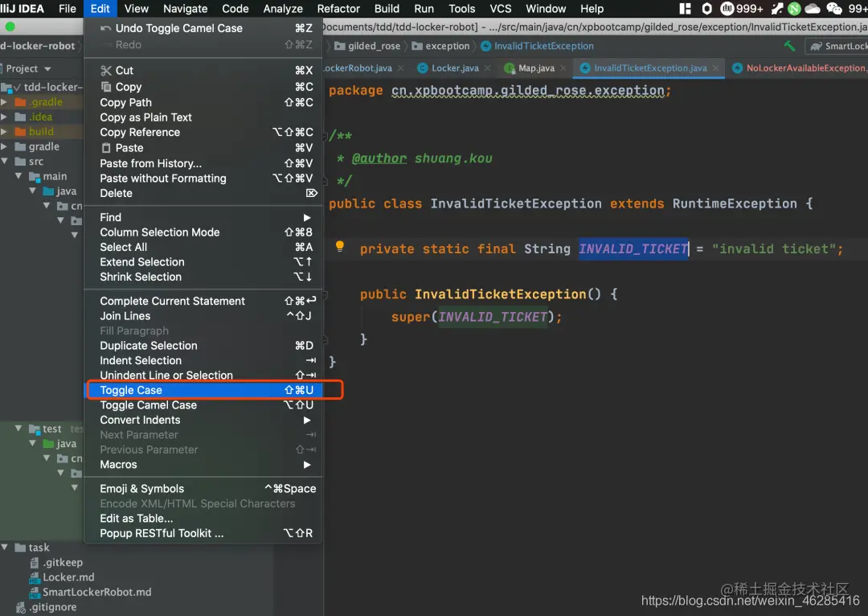This screenshot has width=868, height=616.
Task: Open the Find submenu
Action: coord(203,217)
